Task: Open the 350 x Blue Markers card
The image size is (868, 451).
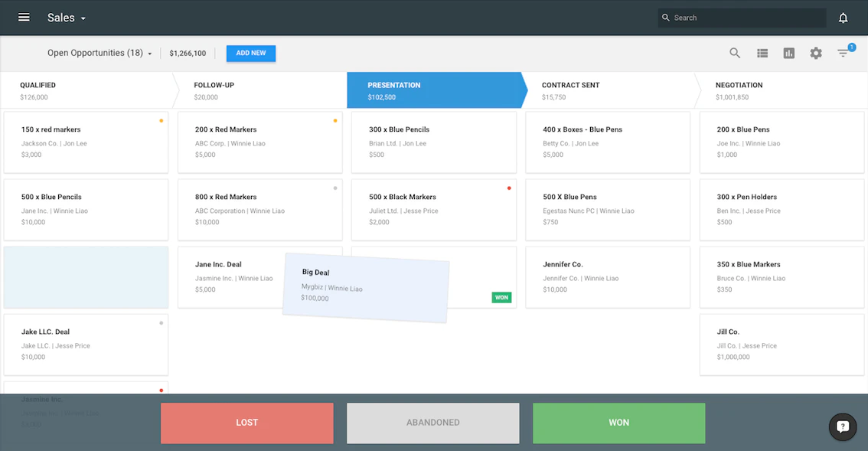Action: tap(782, 277)
